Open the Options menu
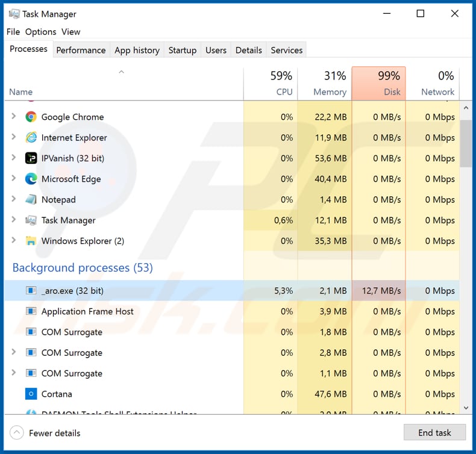This screenshot has width=476, height=454. (x=41, y=31)
